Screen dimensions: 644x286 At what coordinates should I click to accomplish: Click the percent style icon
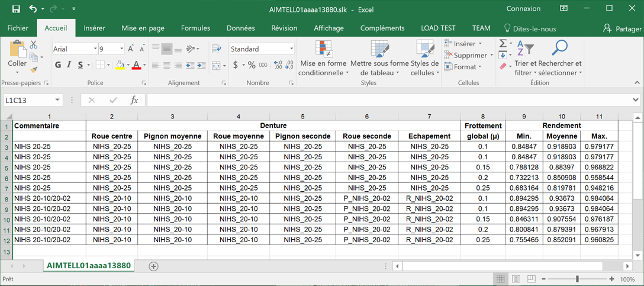pos(252,65)
